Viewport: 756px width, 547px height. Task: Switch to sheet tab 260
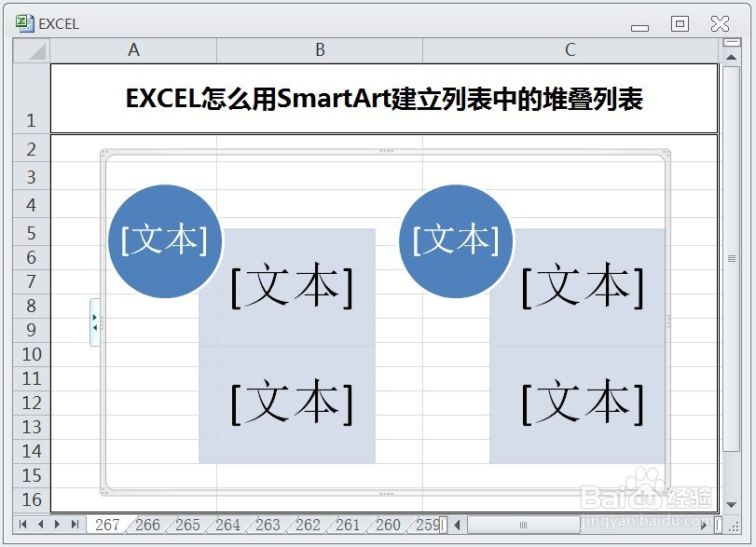(x=388, y=525)
